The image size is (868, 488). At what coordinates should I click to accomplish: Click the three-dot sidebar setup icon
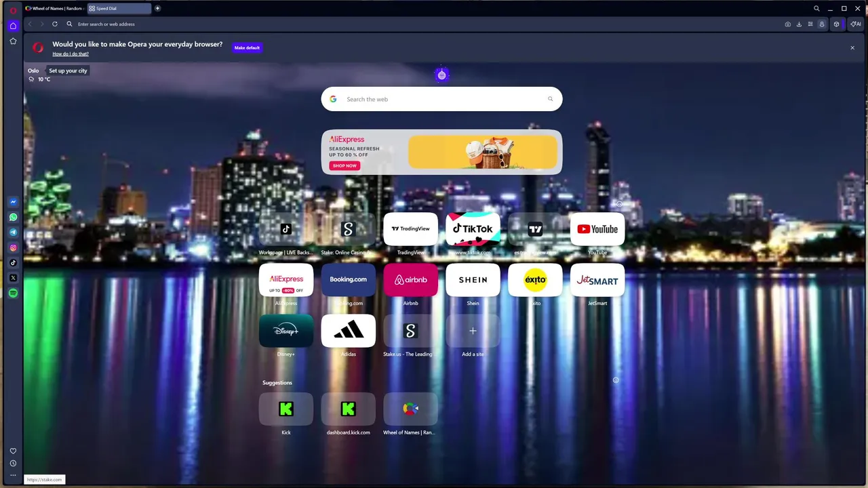[x=13, y=475]
